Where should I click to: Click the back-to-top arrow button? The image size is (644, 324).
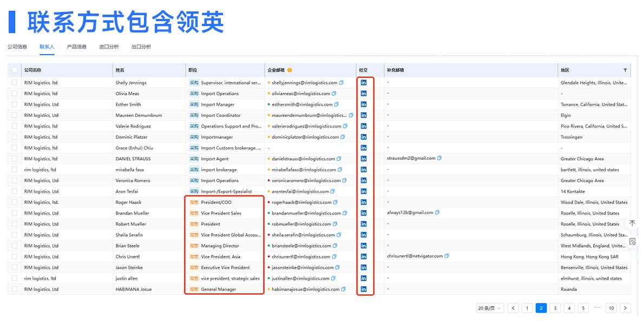click(x=632, y=223)
